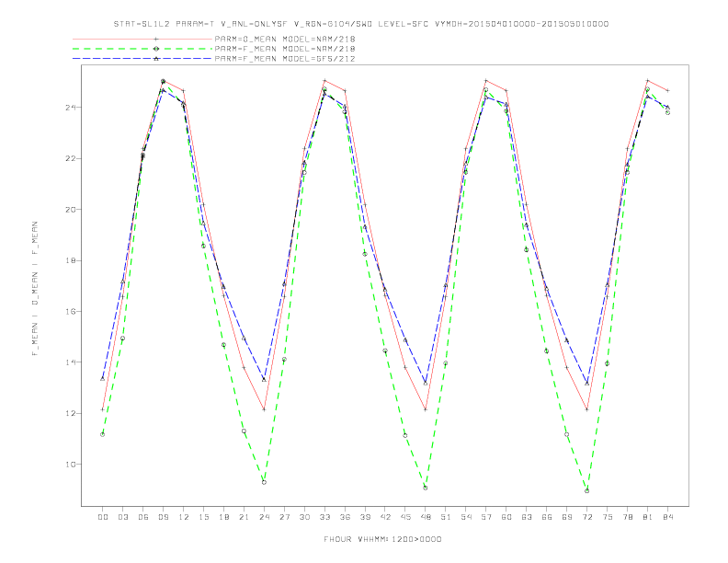
Task: Click the y-axis tick label 24
Action: [70, 108]
